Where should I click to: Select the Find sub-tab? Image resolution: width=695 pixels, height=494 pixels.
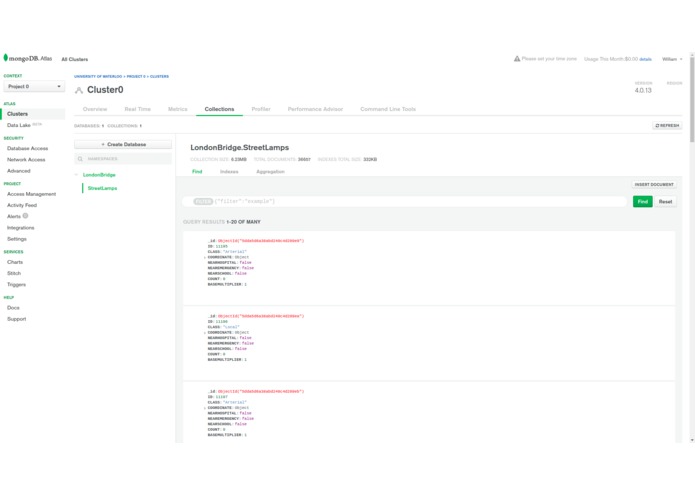click(x=197, y=171)
